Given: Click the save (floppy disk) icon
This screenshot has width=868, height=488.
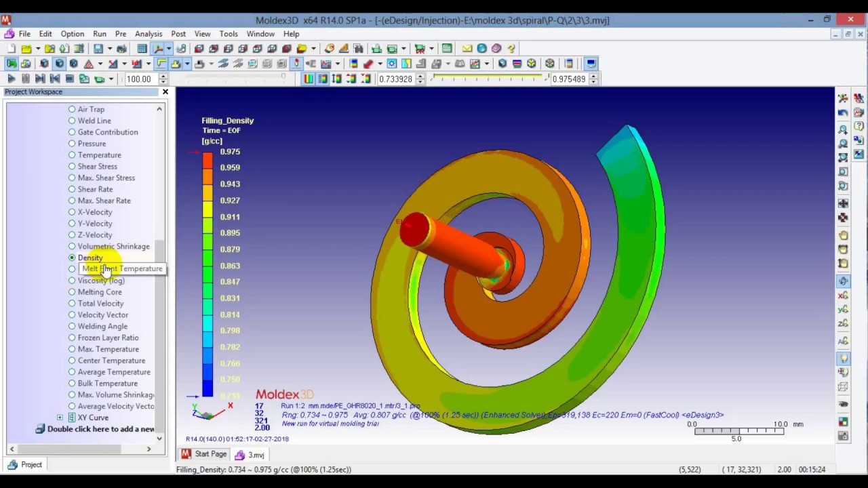Looking at the screenshot, I should tap(98, 48).
